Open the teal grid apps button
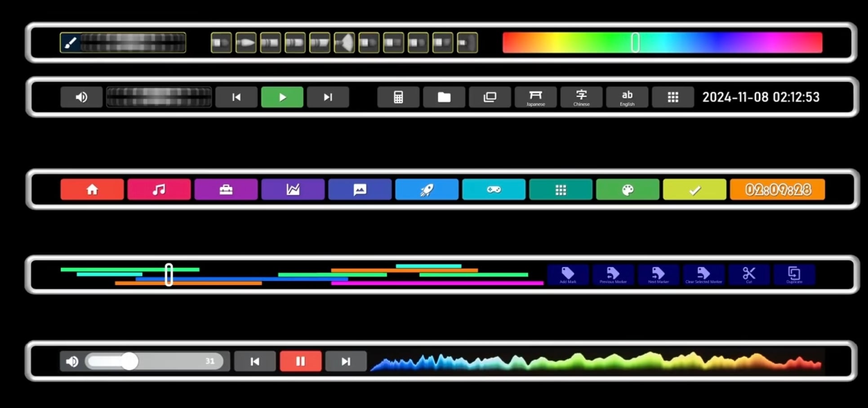This screenshot has width=868, height=408. click(561, 189)
